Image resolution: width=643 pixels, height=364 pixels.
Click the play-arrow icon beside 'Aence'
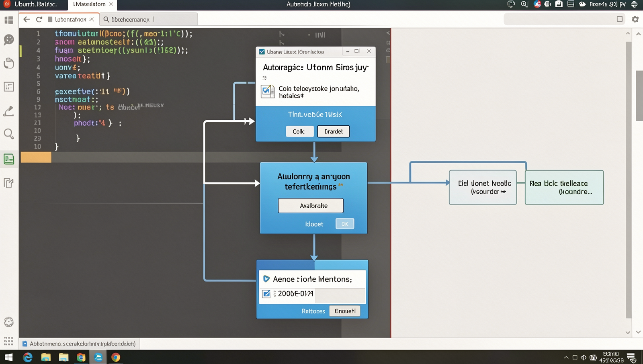click(266, 279)
